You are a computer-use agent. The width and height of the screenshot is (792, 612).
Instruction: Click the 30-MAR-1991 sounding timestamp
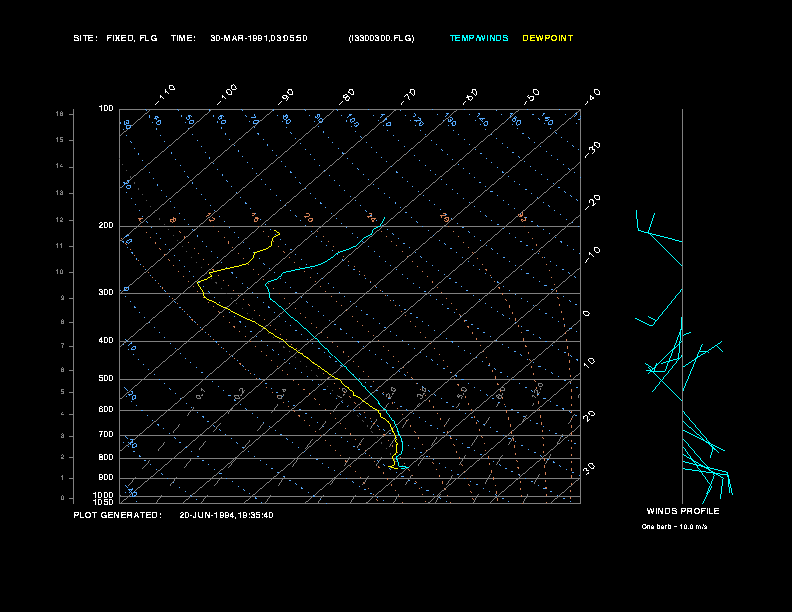tap(259, 38)
